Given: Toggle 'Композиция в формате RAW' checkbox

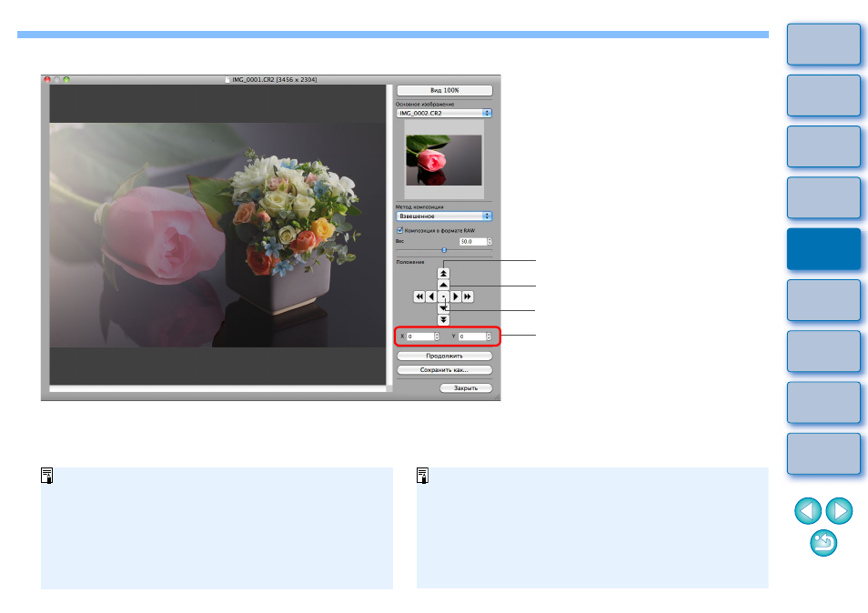Looking at the screenshot, I should pos(399,231).
